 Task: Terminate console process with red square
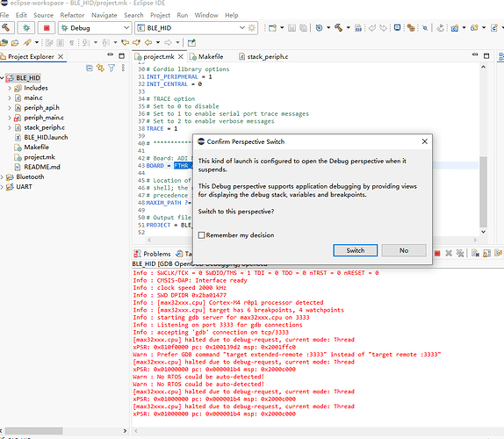(x=437, y=253)
